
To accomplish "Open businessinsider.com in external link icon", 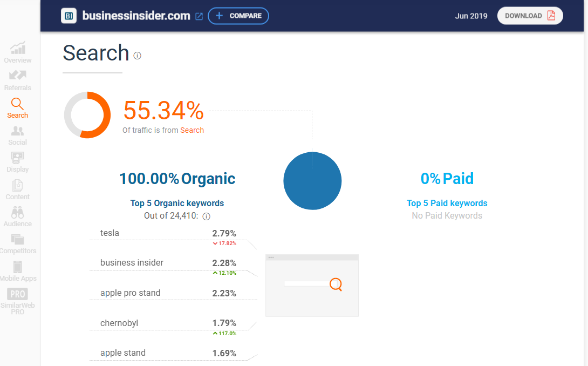I will click(199, 16).
